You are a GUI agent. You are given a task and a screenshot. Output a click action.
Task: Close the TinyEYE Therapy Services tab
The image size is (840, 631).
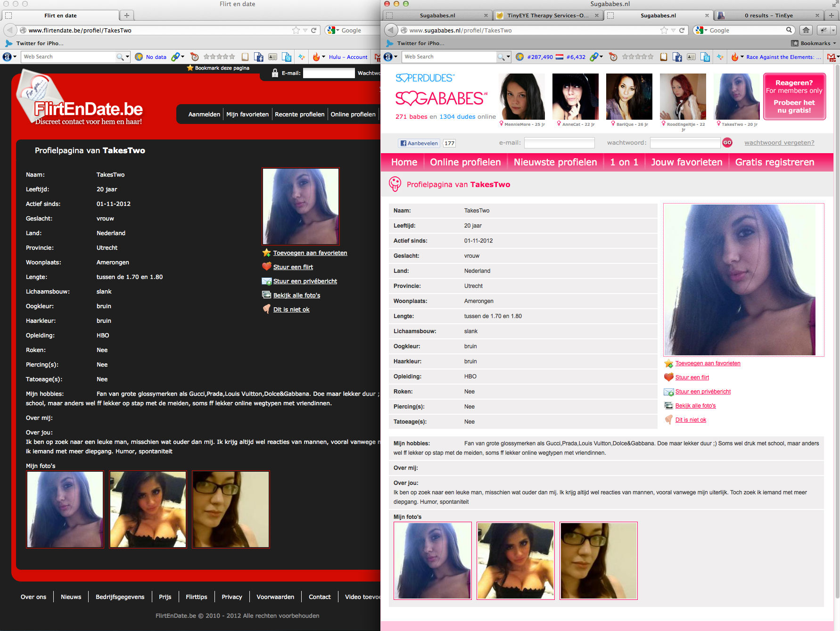(x=596, y=16)
